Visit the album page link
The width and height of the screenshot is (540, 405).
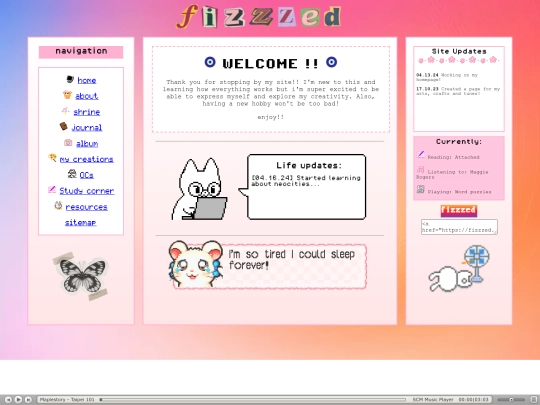tap(87, 144)
